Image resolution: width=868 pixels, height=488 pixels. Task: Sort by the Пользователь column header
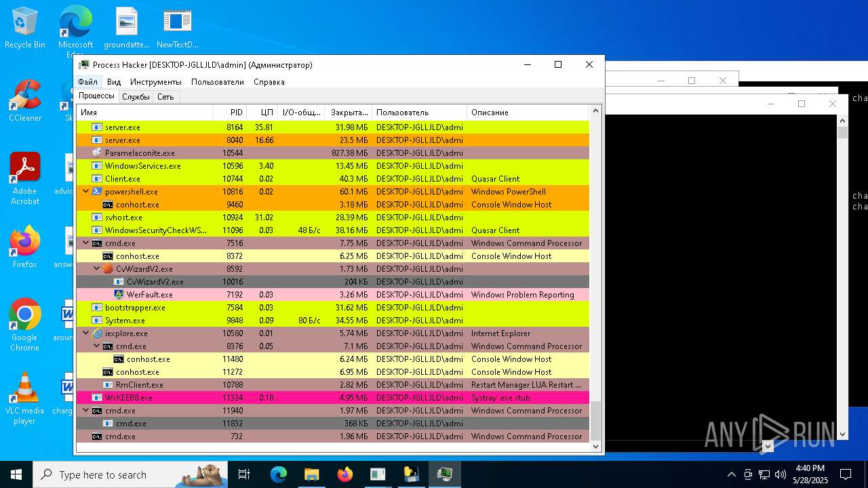pyautogui.click(x=420, y=113)
